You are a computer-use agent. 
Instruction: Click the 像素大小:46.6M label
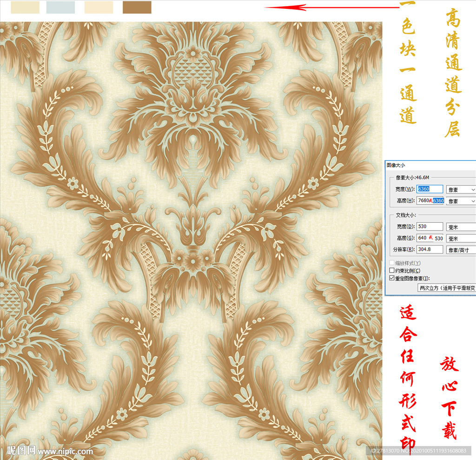click(x=412, y=177)
